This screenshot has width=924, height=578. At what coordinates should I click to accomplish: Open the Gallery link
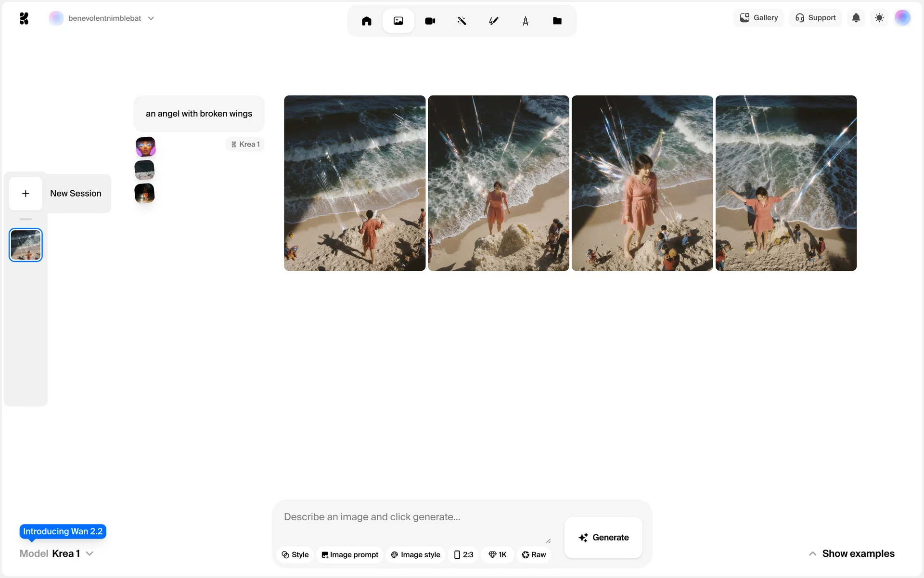[758, 18]
